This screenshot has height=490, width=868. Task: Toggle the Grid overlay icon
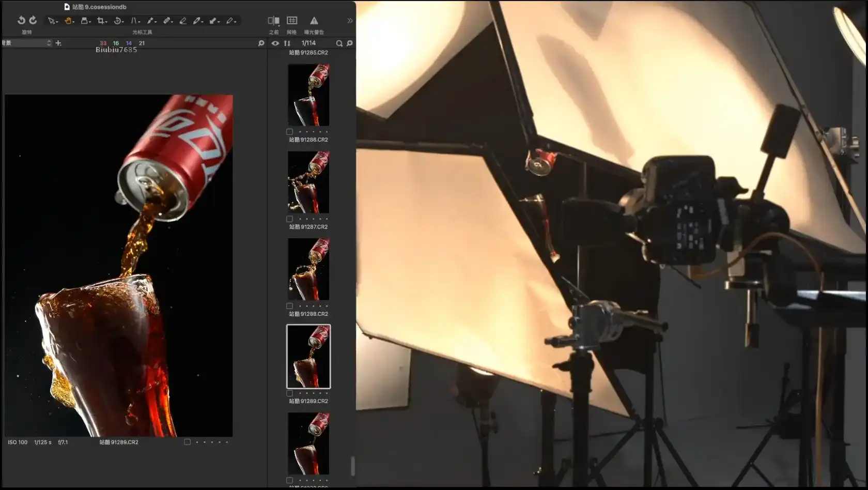pos(292,21)
